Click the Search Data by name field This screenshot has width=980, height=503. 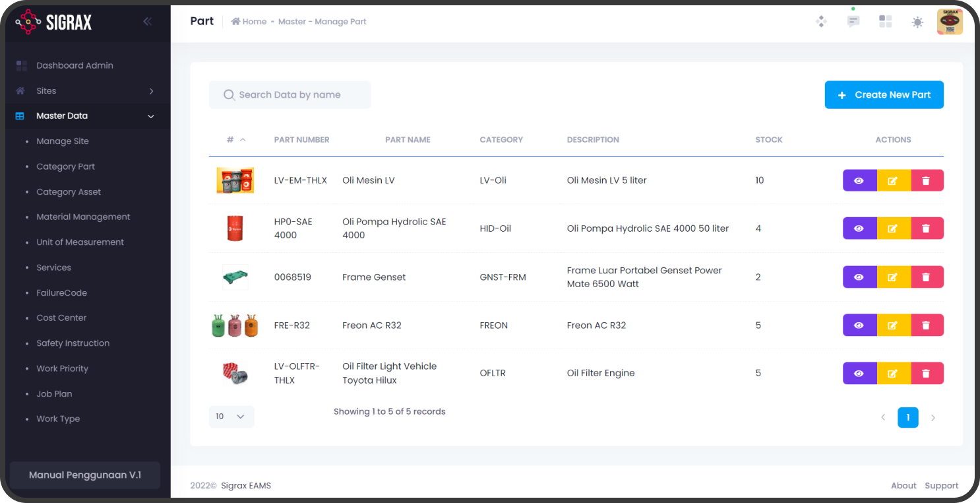point(290,95)
